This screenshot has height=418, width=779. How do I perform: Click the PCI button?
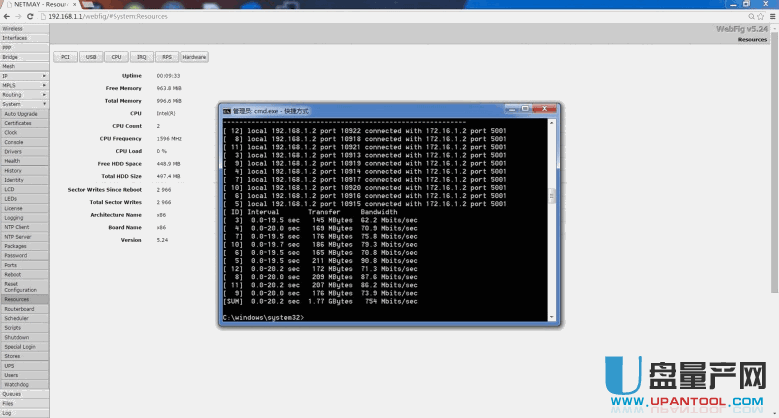(x=65, y=57)
